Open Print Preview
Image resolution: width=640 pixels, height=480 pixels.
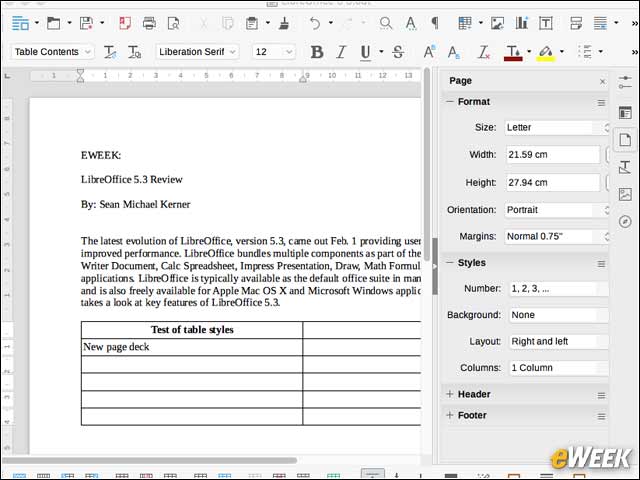pos(173,23)
